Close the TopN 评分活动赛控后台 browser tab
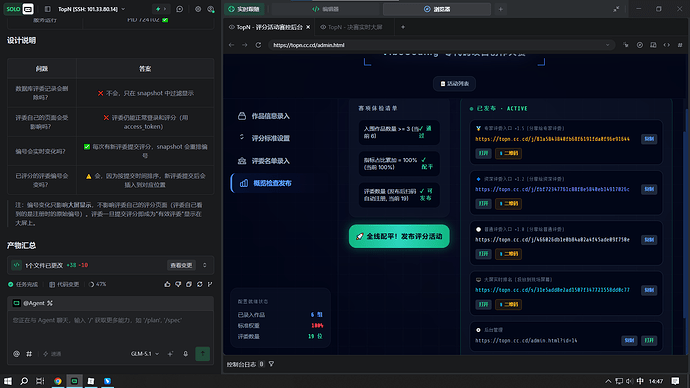 coord(308,27)
